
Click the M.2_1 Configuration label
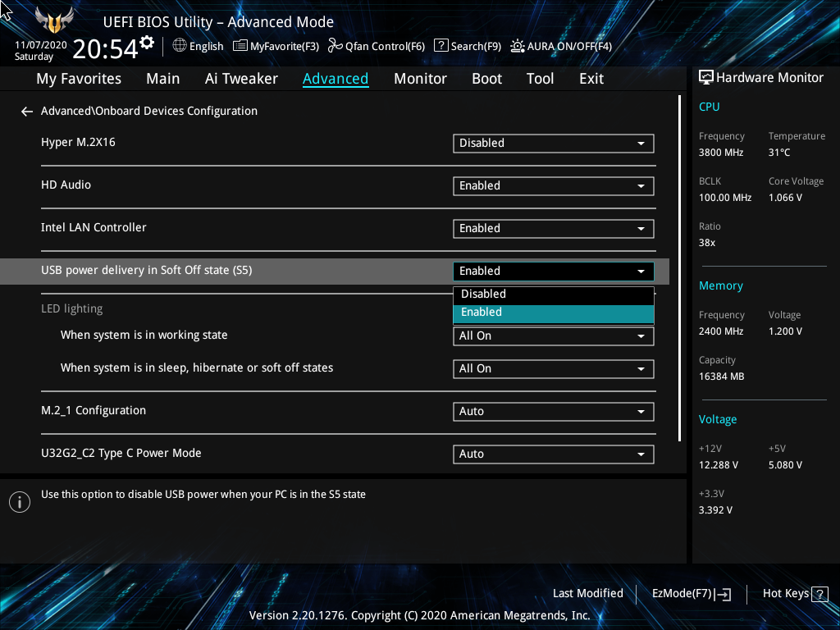[94, 410]
